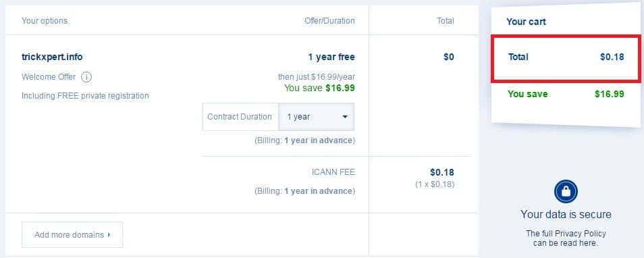Click the Total column header

pos(446,20)
